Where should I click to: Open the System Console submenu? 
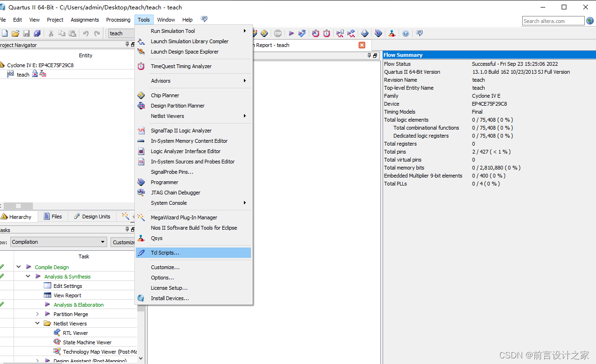coord(194,203)
